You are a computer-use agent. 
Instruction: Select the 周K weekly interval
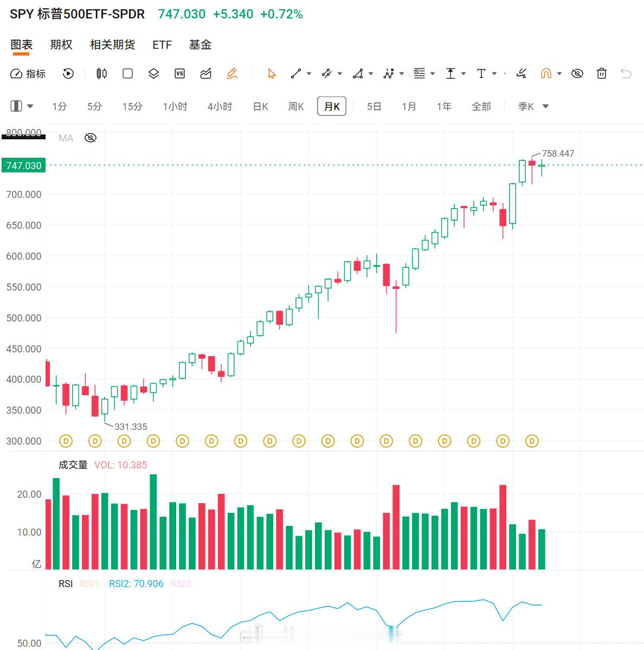pos(296,107)
